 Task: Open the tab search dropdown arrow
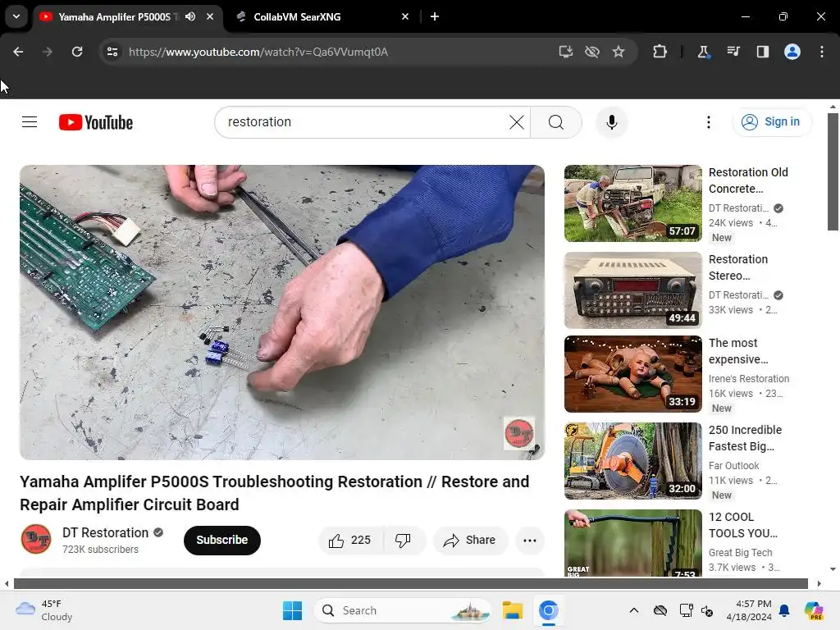click(x=16, y=16)
